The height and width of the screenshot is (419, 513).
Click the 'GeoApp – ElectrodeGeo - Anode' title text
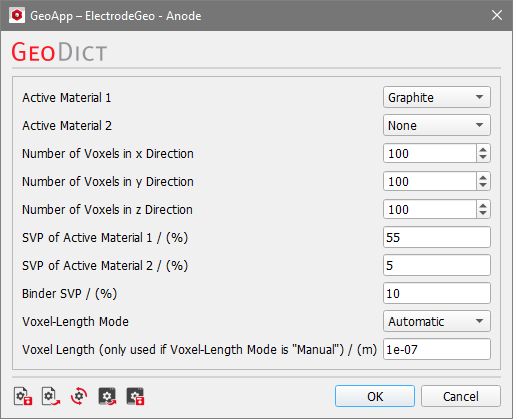pyautogui.click(x=116, y=16)
